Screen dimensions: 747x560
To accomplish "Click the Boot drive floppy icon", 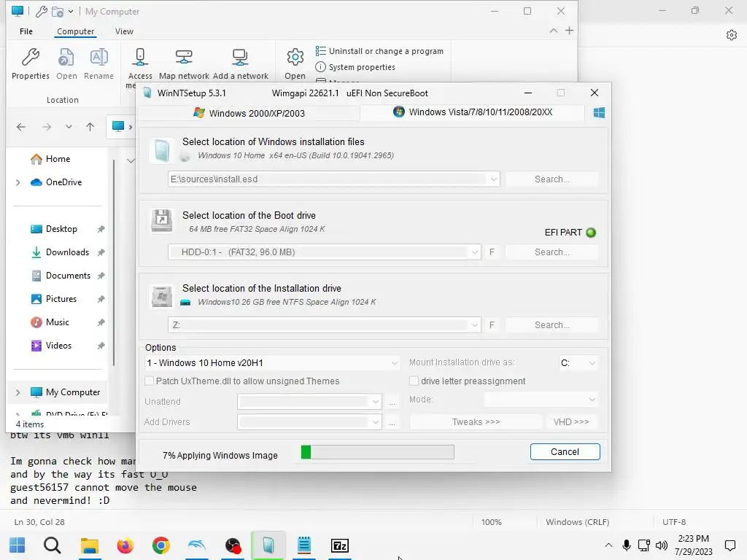I will point(161,221).
